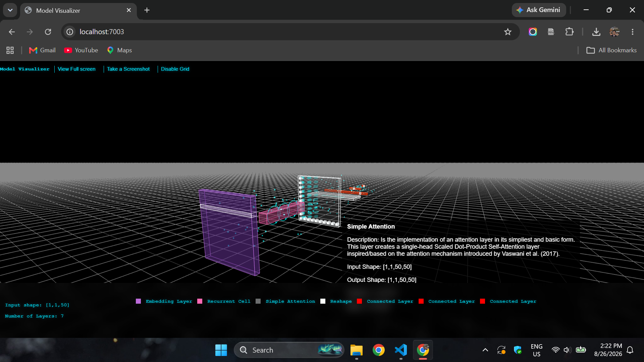Click the Simple Attention tooltip heading
644x362 pixels.
tap(371, 227)
